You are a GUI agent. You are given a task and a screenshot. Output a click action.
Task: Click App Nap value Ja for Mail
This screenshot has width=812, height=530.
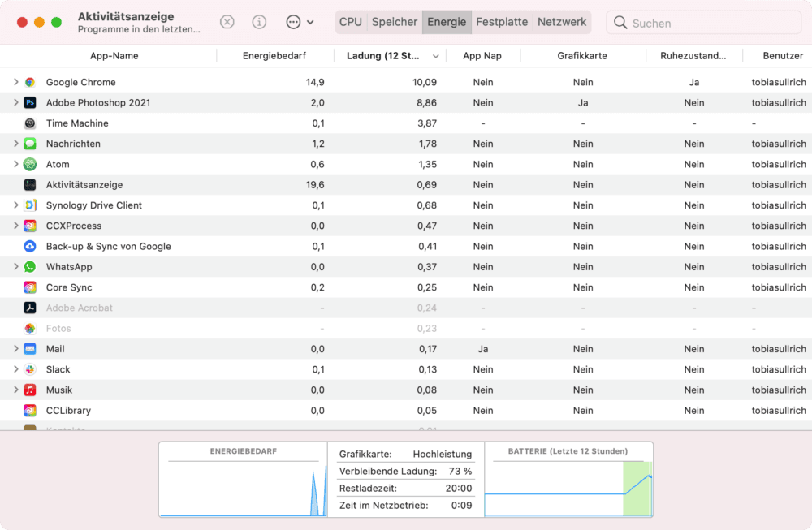(x=482, y=349)
